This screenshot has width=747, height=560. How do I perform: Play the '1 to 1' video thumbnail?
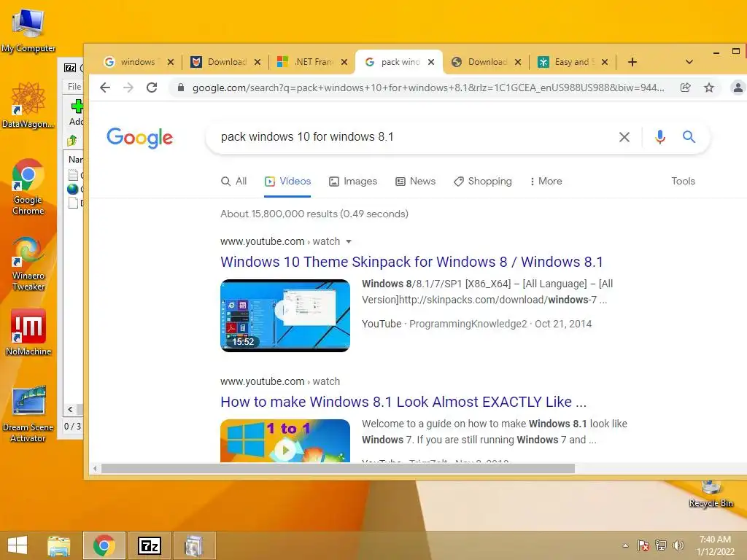[x=285, y=440]
